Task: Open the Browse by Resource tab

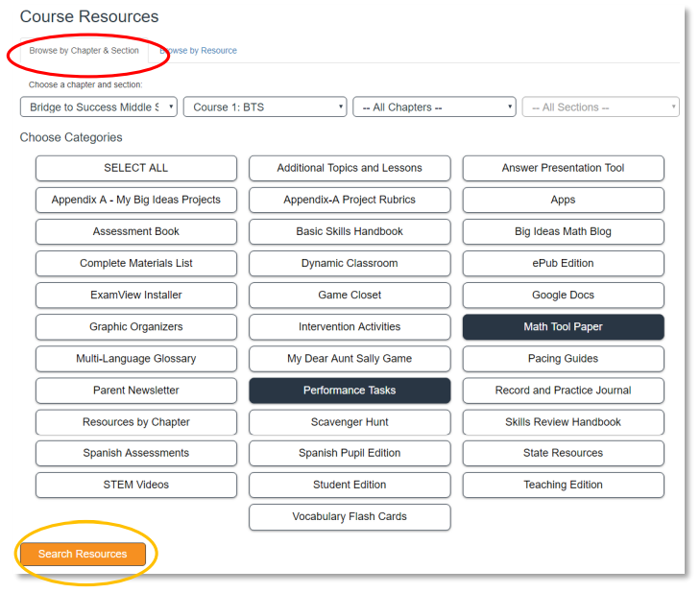Action: click(x=199, y=51)
